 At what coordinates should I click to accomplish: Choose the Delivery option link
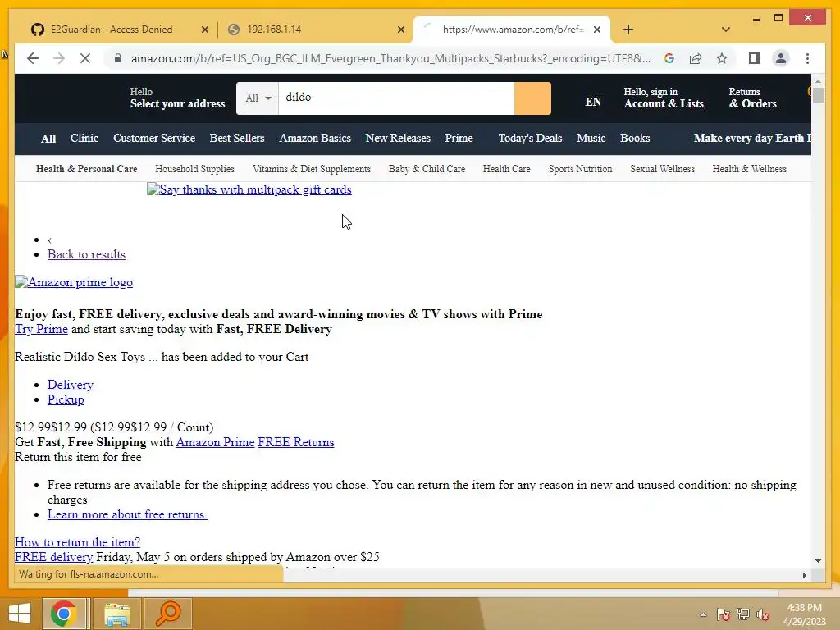click(x=71, y=385)
